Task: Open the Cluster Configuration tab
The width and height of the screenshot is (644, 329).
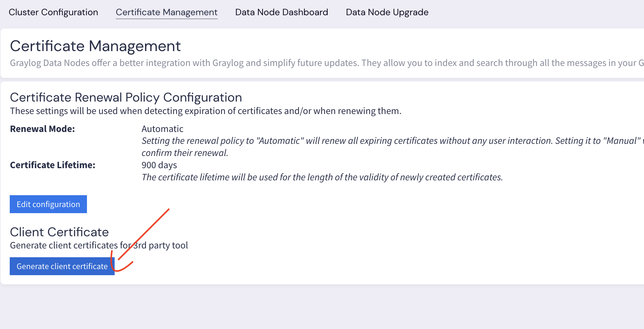Action: pos(53,12)
